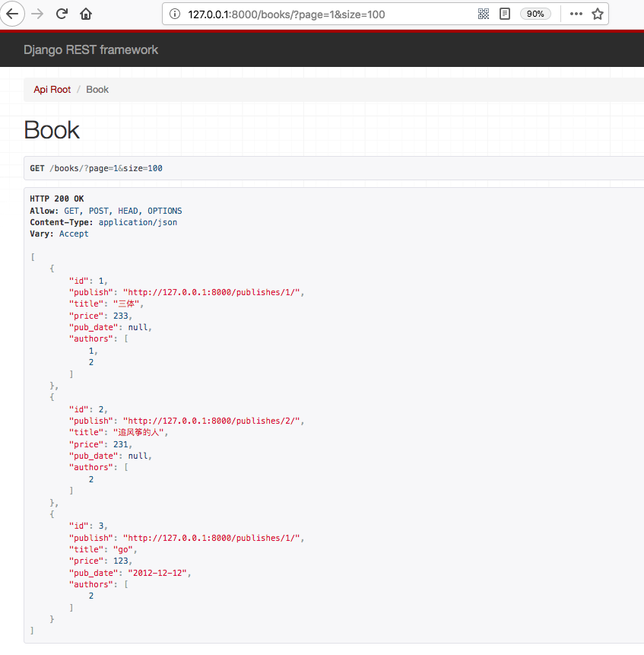Viewport: 644px width, 655px height.
Task: Select the null pub_date of book 追风筝的人
Action: (x=138, y=456)
